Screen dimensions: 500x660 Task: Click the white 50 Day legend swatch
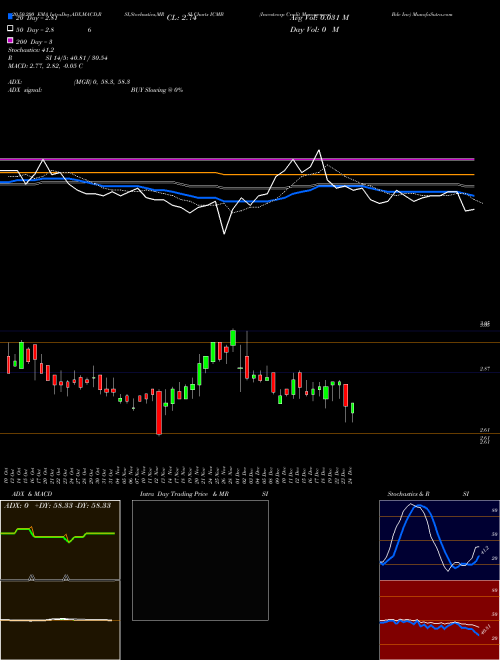[10, 29]
